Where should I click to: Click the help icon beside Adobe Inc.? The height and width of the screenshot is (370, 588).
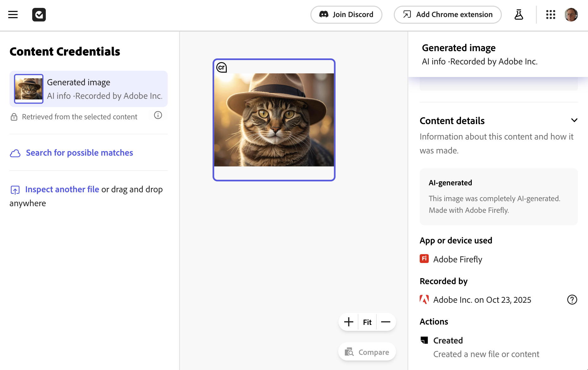572,300
